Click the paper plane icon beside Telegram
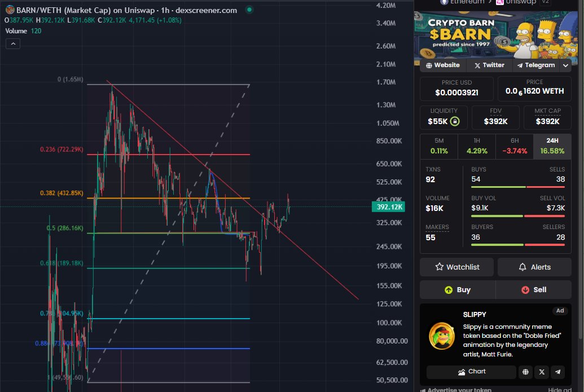The image size is (584, 392). pyautogui.click(x=520, y=65)
